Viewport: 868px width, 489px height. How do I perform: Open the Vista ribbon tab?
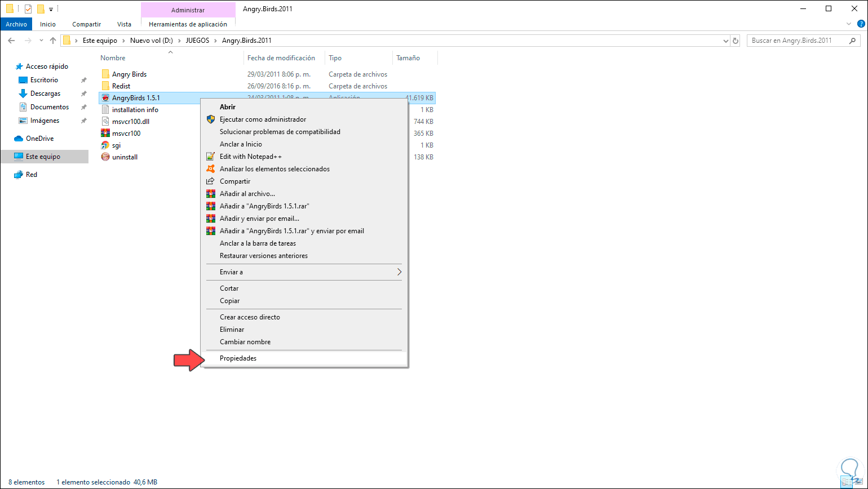(x=124, y=24)
